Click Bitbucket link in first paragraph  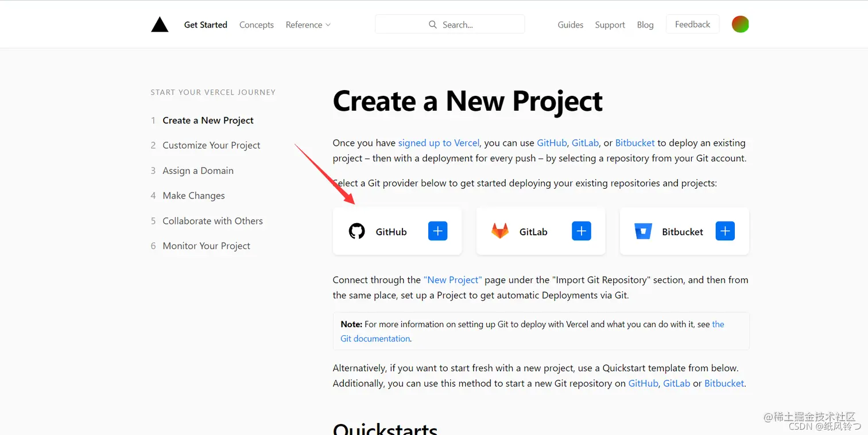(x=635, y=143)
